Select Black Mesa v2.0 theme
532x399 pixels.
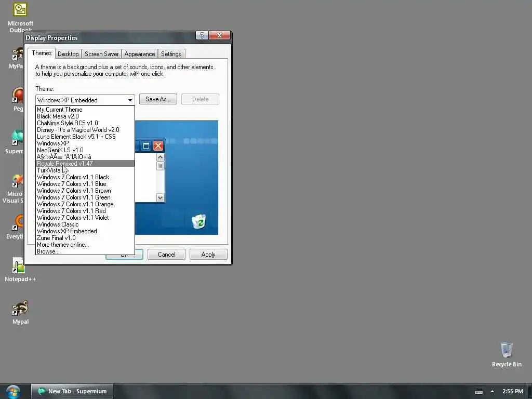point(85,116)
